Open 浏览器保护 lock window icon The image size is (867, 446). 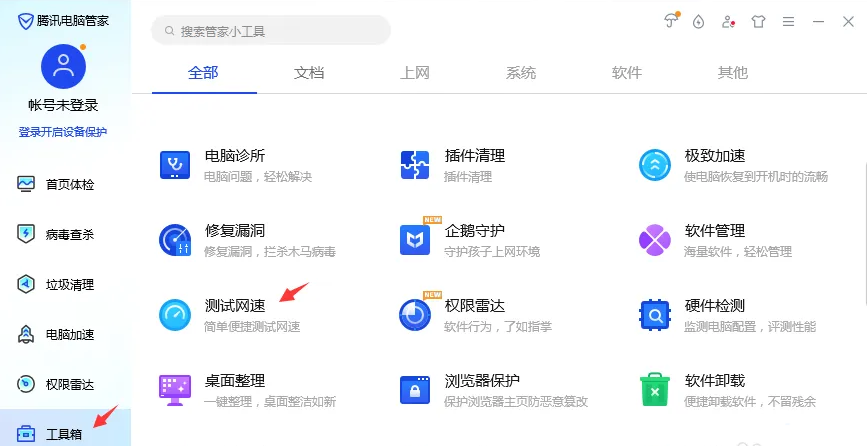click(415, 390)
